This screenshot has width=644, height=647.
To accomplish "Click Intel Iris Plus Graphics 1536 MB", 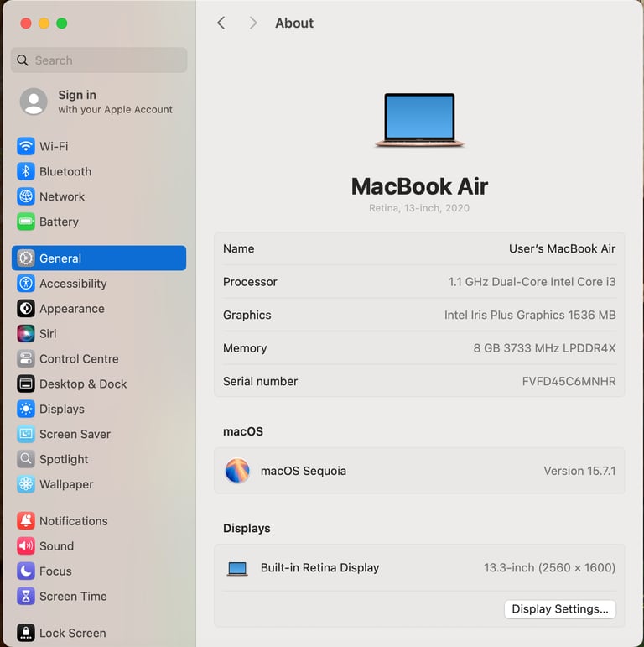I will [530, 315].
